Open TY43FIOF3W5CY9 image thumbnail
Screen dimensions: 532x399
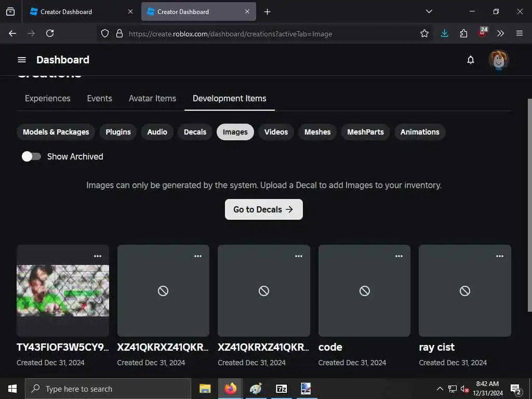coord(63,291)
